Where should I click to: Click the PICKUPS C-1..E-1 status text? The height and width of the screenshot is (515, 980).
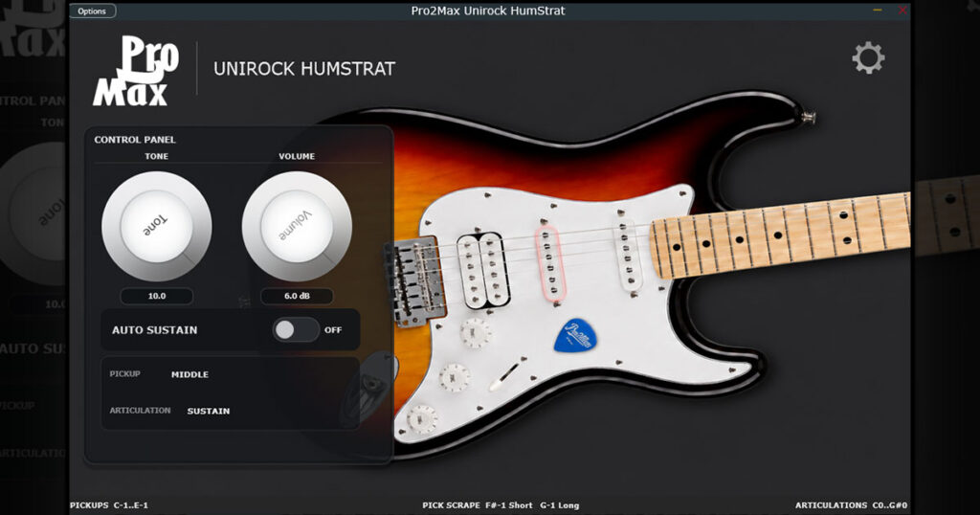pyautogui.click(x=109, y=505)
